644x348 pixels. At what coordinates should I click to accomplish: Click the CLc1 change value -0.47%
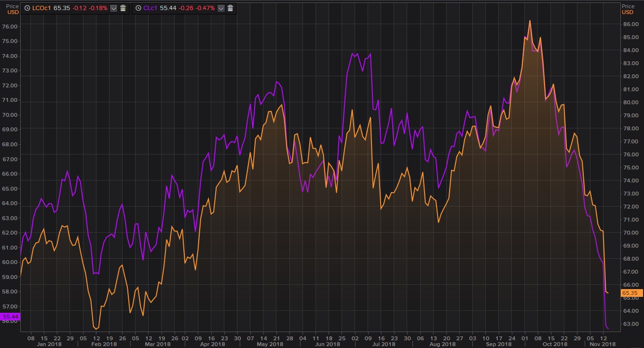(206, 8)
